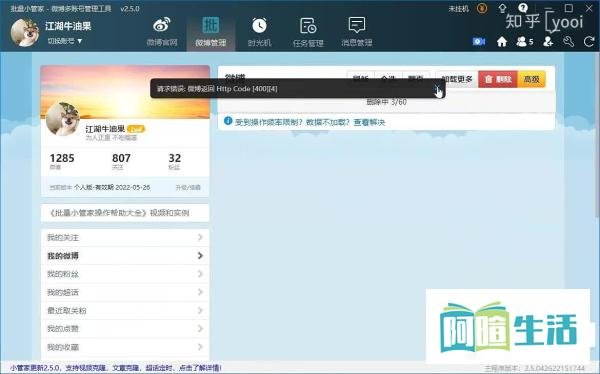
Task: Click the chevron on the 我的微博 row
Action: (x=200, y=255)
